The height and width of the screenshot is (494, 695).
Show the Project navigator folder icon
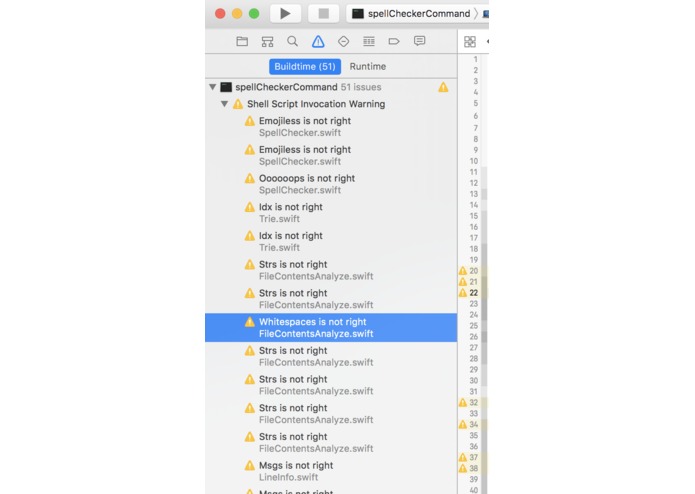242,41
